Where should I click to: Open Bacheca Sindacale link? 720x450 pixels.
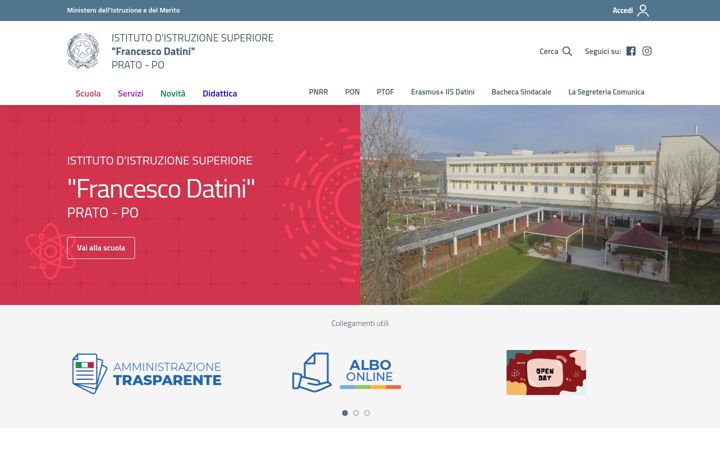(x=521, y=92)
